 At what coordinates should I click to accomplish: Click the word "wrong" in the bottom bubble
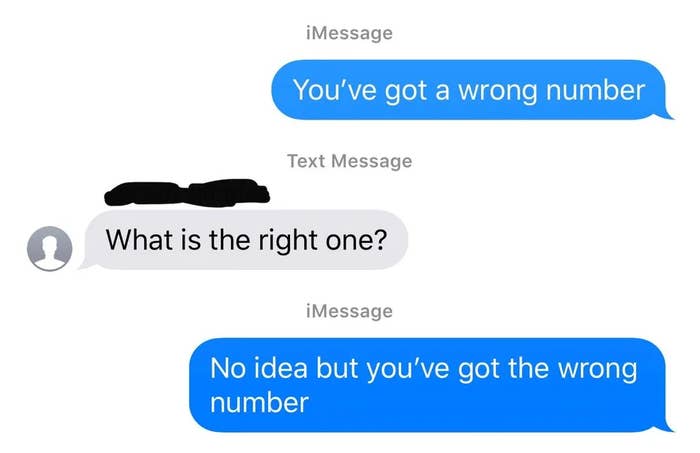tap(598, 370)
